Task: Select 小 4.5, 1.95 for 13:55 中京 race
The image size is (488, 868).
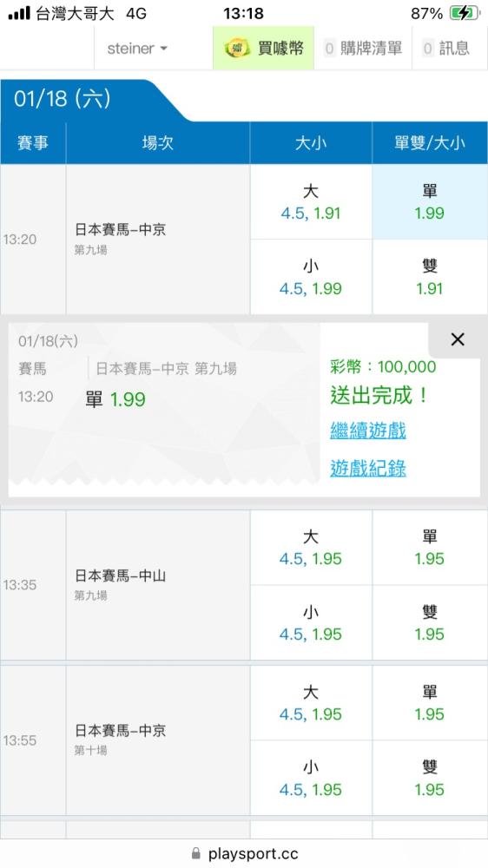Action: point(311,778)
